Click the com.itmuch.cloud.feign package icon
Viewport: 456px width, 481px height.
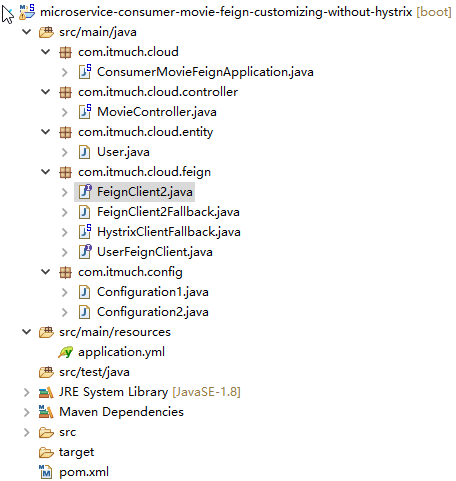point(65,172)
